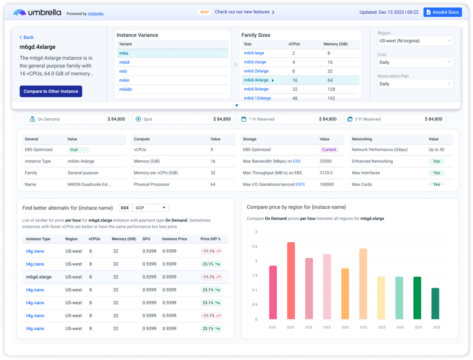Select the highlighted m6id.4xlarge size
Screen dimensions: 473x360
tap(300, 80)
